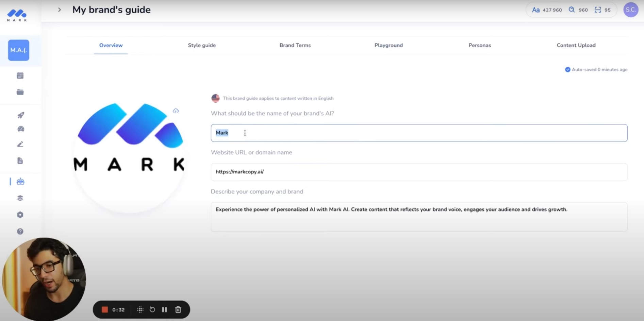Open the Playground tab
This screenshot has width=644, height=321.
click(389, 45)
